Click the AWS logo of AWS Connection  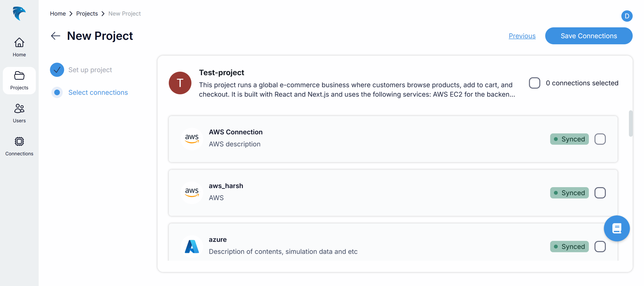[192, 139]
